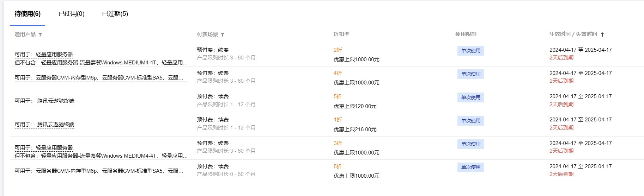Open 腾讯云遨驰终端 link in the 5折 row
Viewport: 644px width, 196px height.
[x=56, y=101]
